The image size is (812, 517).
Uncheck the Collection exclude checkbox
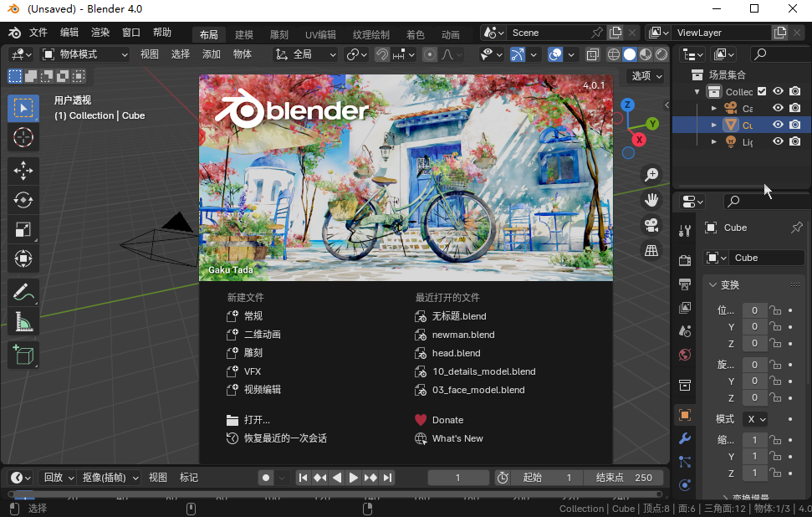[762, 92]
